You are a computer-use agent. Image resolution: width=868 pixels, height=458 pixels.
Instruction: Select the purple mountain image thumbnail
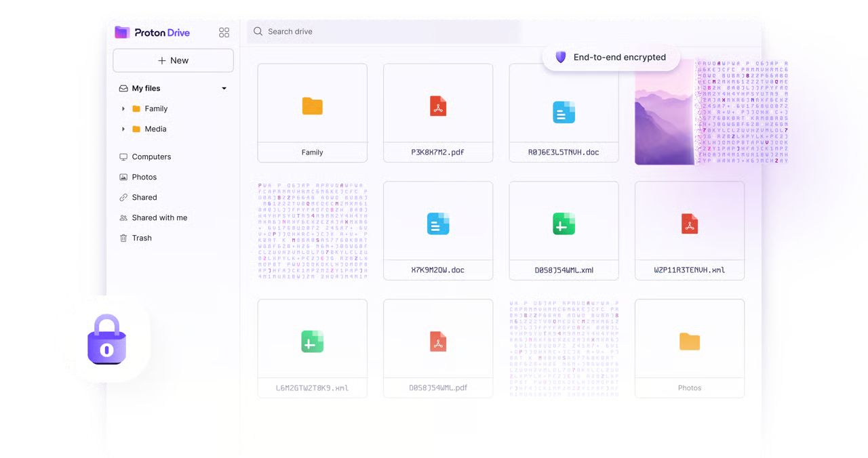point(665,112)
